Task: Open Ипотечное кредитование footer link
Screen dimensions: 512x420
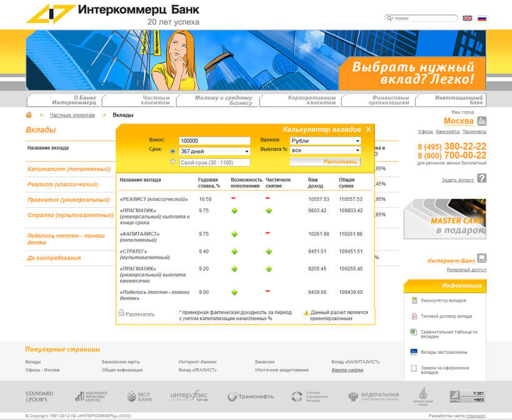Action: 282,370
